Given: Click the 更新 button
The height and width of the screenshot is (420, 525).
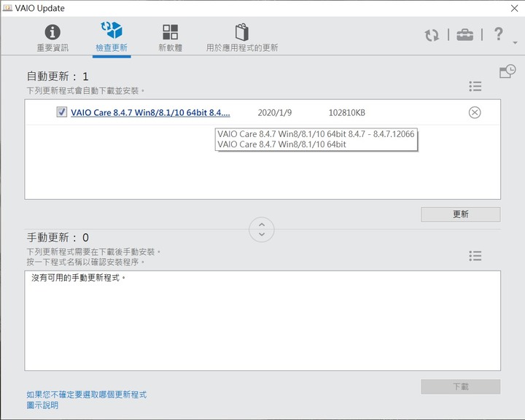Looking at the screenshot, I should (460, 214).
